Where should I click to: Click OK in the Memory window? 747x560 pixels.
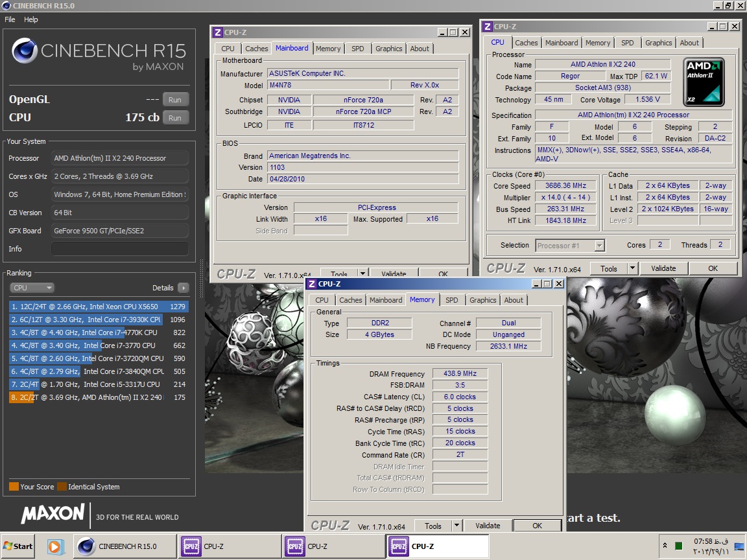[x=537, y=526]
